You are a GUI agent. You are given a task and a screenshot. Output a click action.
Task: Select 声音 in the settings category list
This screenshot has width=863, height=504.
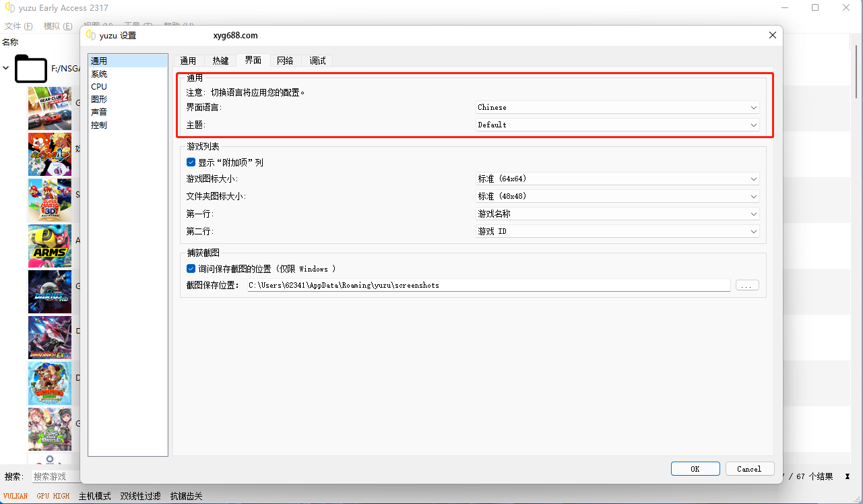(x=128, y=113)
